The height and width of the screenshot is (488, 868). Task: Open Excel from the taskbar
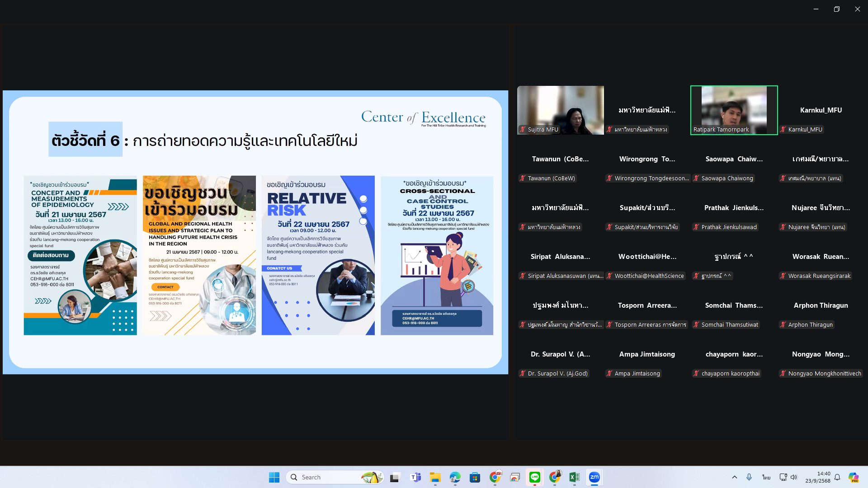pos(574,477)
